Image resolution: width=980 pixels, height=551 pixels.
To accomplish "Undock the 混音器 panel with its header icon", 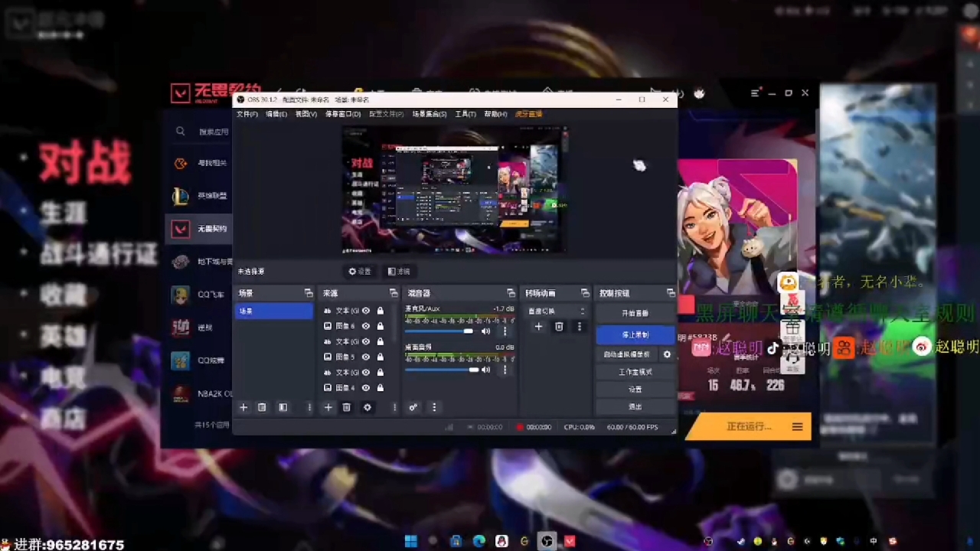I will pos(511,293).
